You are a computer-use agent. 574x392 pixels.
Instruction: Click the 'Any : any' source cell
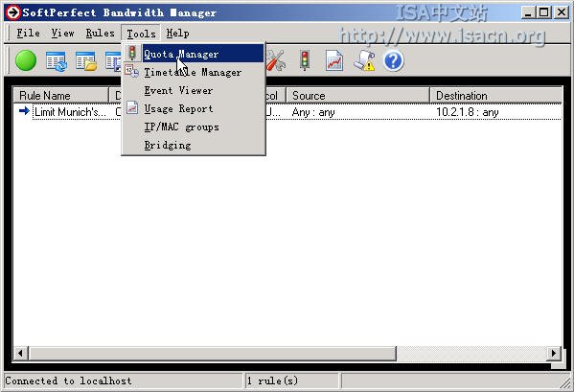click(313, 112)
